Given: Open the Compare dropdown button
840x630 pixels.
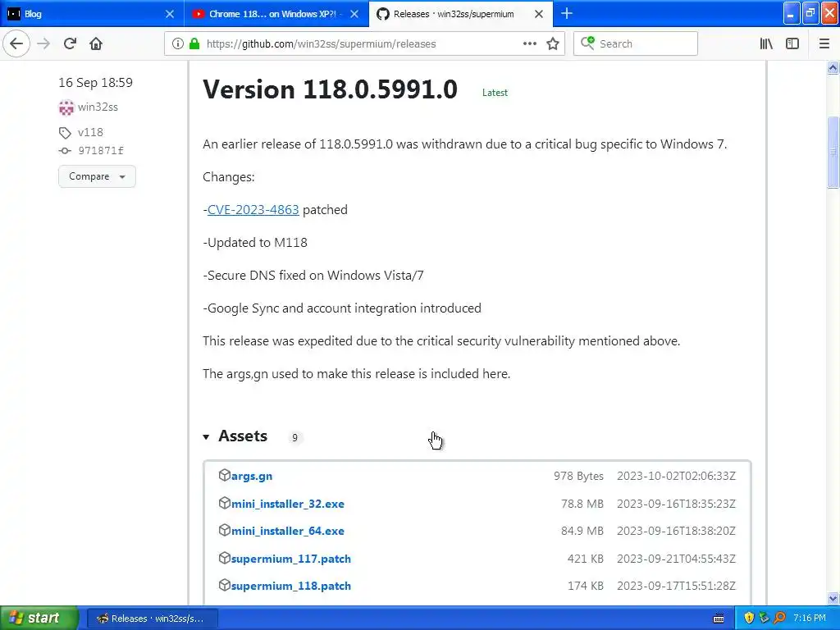Looking at the screenshot, I should [97, 176].
